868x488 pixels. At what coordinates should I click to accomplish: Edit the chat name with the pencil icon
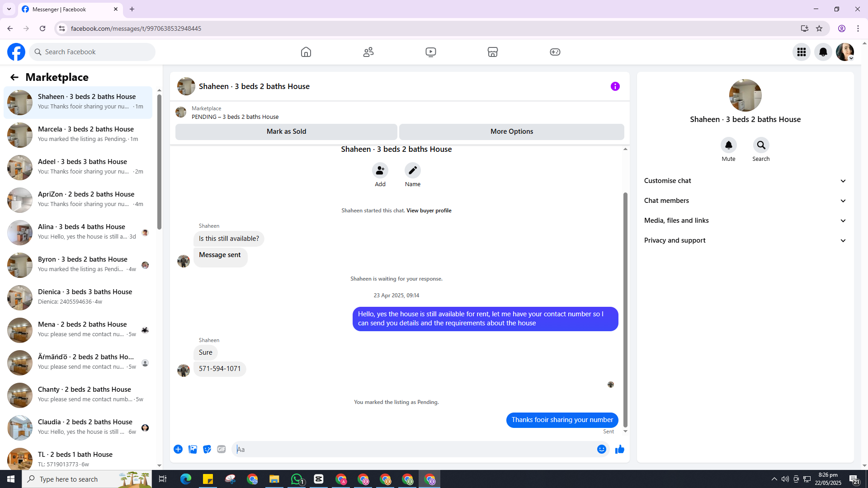pos(413,170)
